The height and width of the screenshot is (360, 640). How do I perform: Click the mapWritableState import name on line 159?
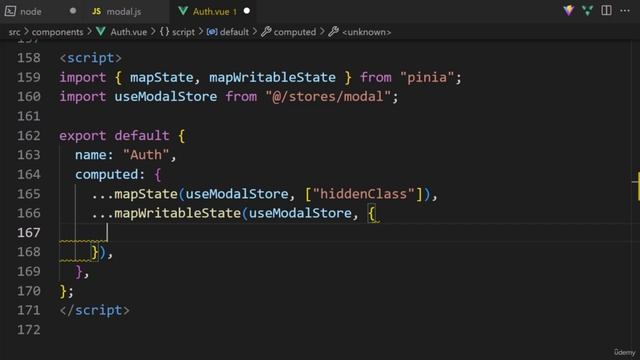click(272, 78)
